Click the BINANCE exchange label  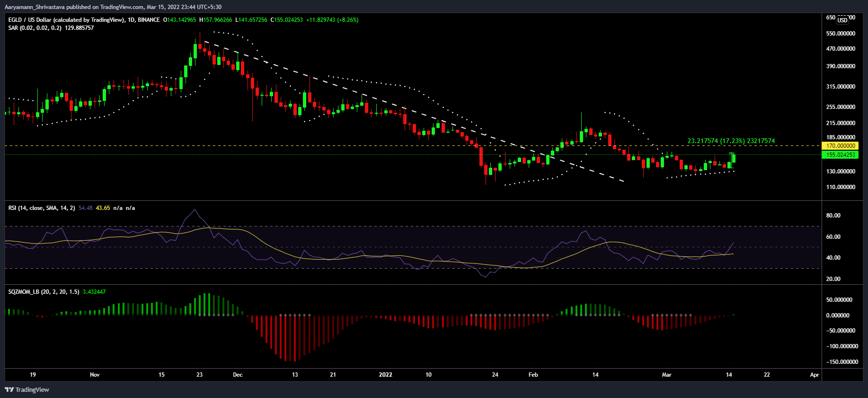149,20
